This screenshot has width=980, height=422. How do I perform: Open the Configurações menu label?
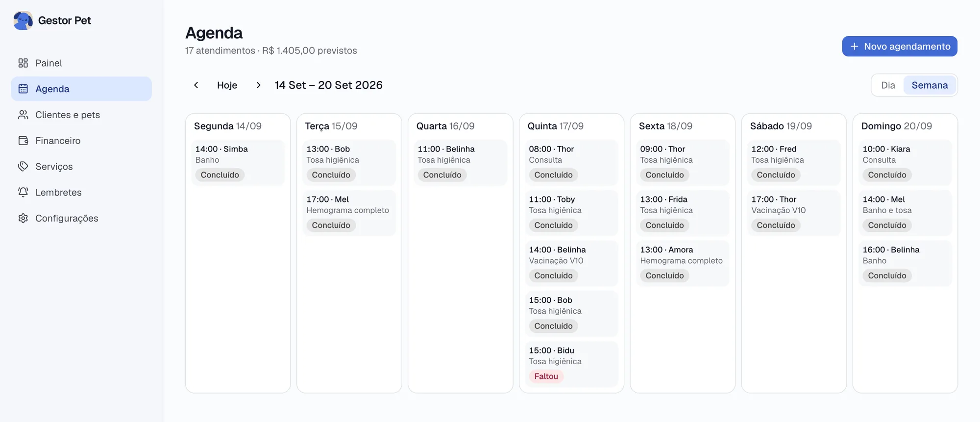67,218
